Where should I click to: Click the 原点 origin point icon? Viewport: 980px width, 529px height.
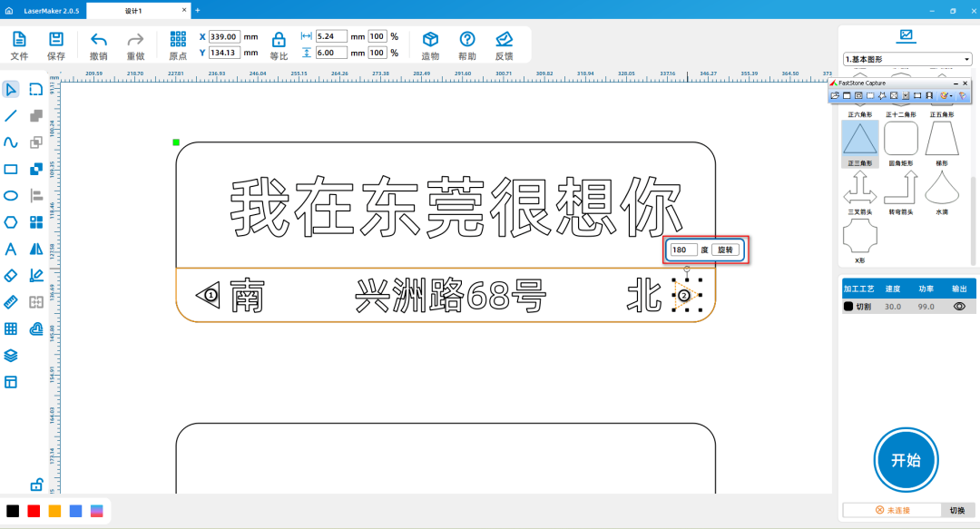(177, 43)
